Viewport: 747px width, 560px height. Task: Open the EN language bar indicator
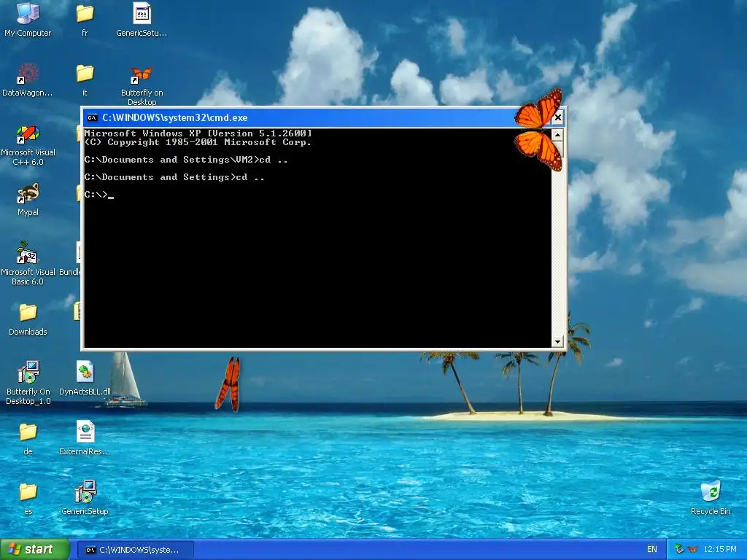(651, 549)
